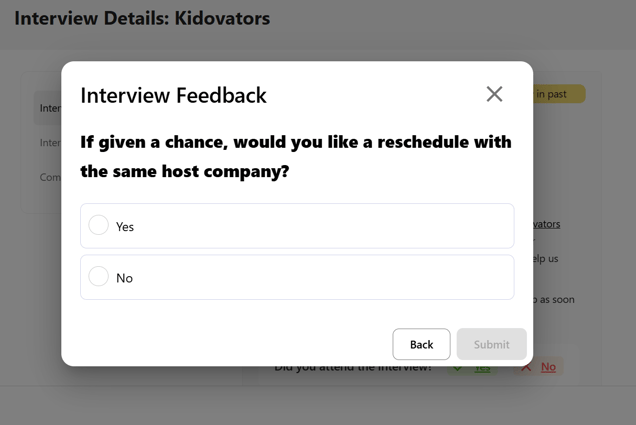Image resolution: width=636 pixels, height=425 pixels.
Task: Click the 'Interview Details: Kidovators' page heading
Action: coord(142,18)
